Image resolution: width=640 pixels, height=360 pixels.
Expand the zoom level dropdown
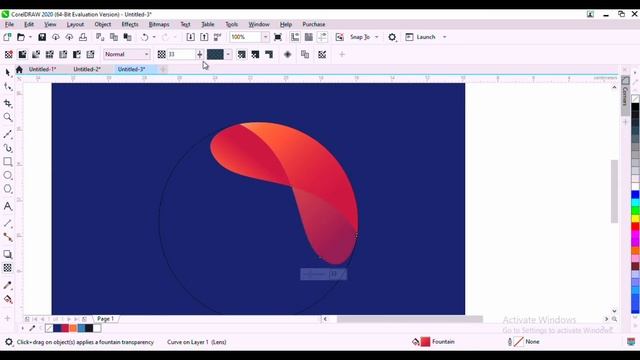265,37
